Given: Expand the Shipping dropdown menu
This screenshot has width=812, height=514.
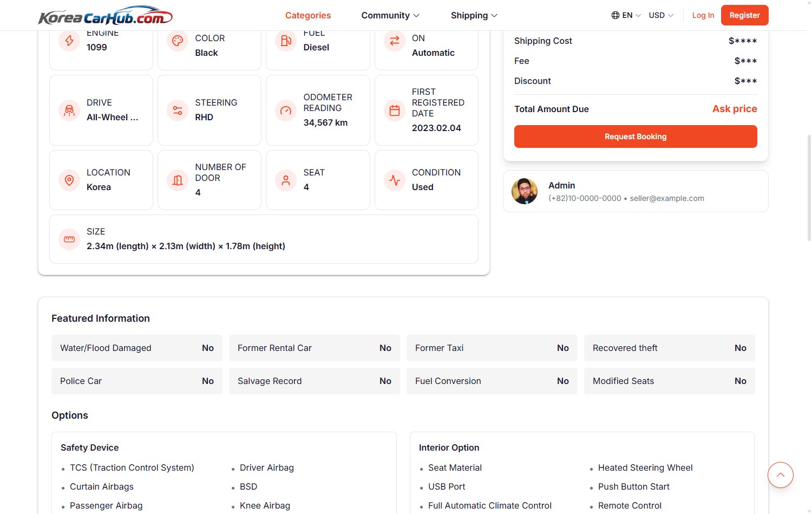Looking at the screenshot, I should tap(474, 15).
